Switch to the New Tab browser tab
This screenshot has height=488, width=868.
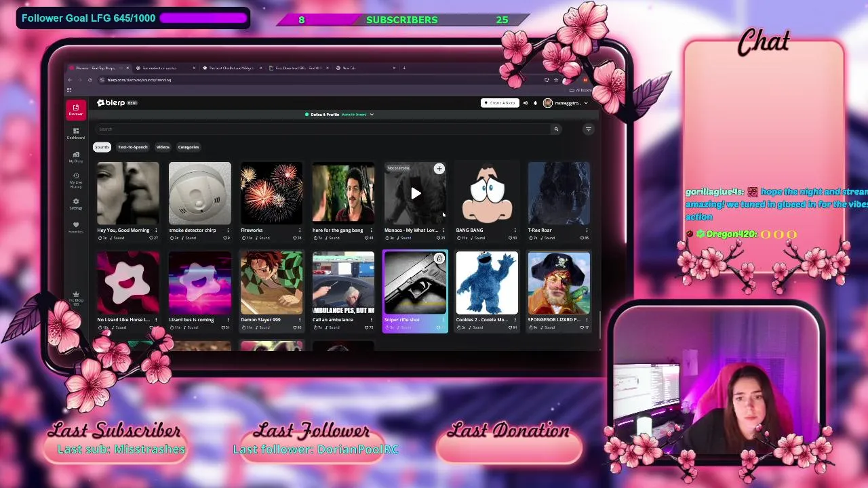[365, 68]
